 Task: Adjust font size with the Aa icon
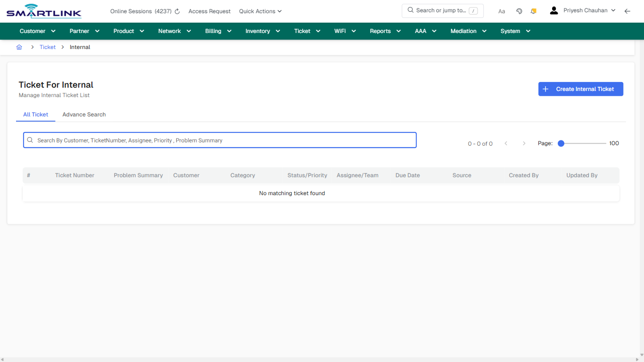pos(502,11)
